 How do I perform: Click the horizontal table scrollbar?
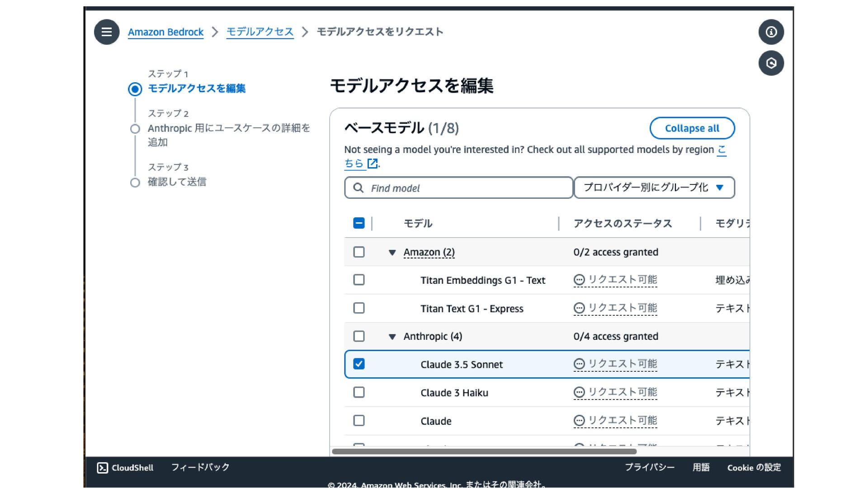coord(484,451)
